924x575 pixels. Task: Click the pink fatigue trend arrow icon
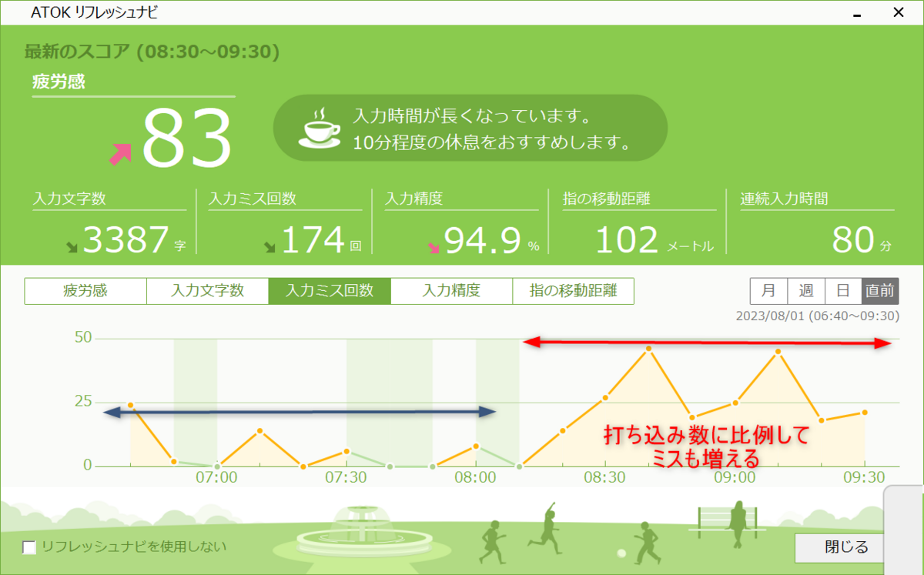coord(120,154)
